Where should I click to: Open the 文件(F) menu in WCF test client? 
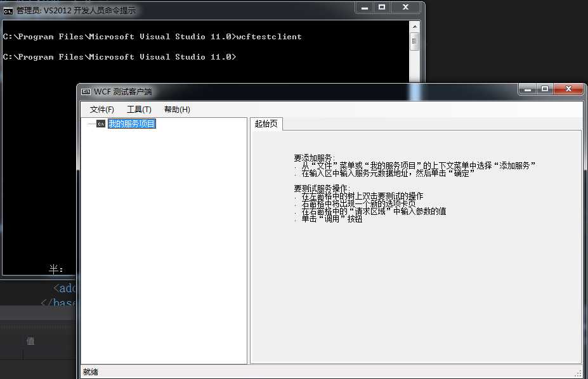[x=101, y=110]
